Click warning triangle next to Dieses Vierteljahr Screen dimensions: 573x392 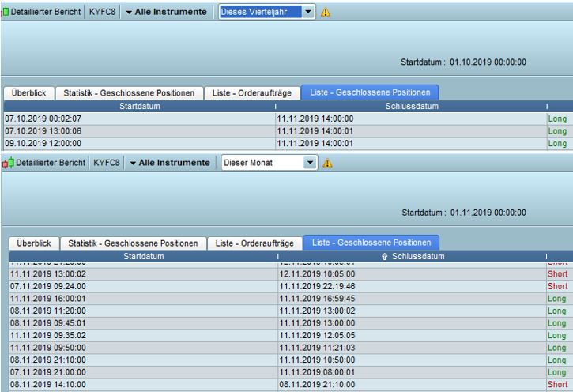(x=326, y=12)
